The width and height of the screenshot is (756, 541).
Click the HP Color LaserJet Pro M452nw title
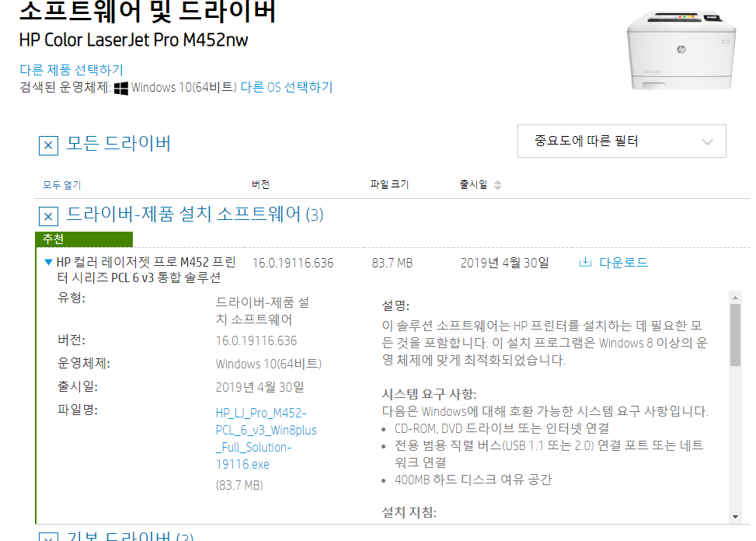point(134,40)
